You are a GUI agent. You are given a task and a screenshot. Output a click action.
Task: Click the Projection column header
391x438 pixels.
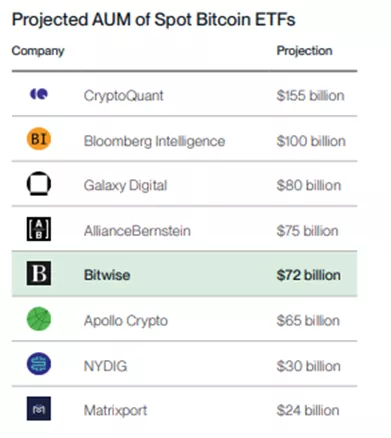[305, 51]
